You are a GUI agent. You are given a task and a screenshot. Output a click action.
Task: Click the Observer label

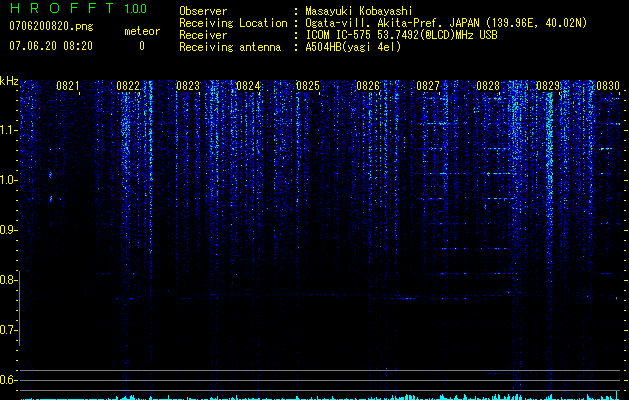203,11
